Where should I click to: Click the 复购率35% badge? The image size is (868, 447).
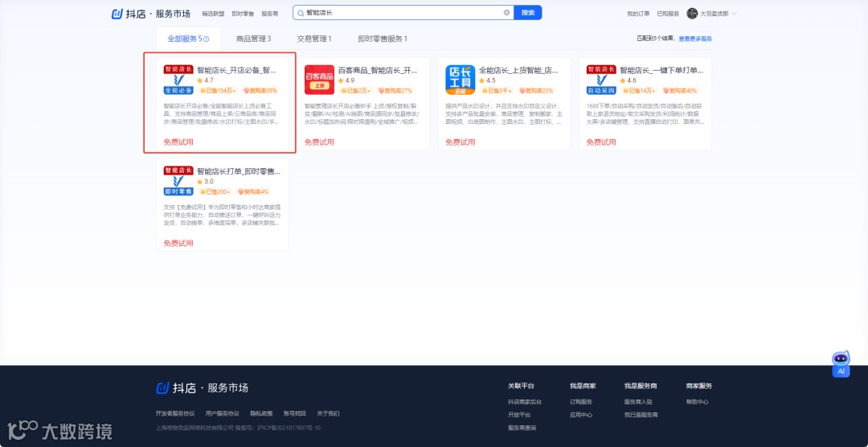(260, 90)
